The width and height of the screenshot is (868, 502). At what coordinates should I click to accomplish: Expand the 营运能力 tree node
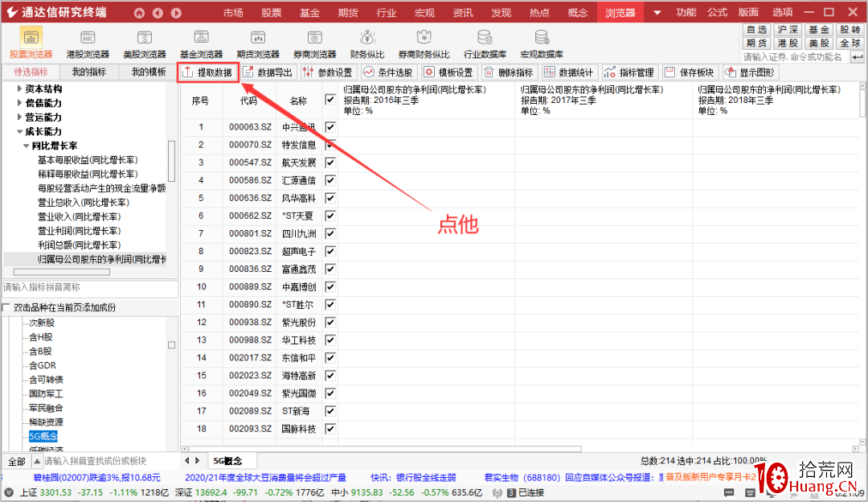(x=19, y=117)
